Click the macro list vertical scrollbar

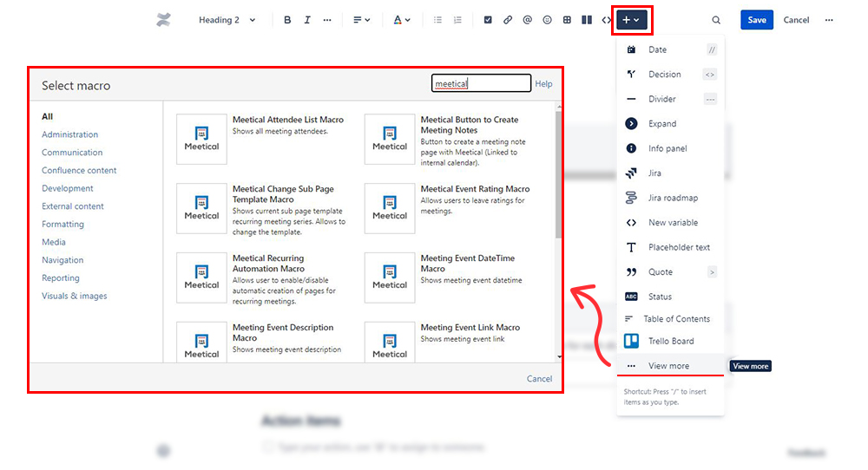(559, 174)
